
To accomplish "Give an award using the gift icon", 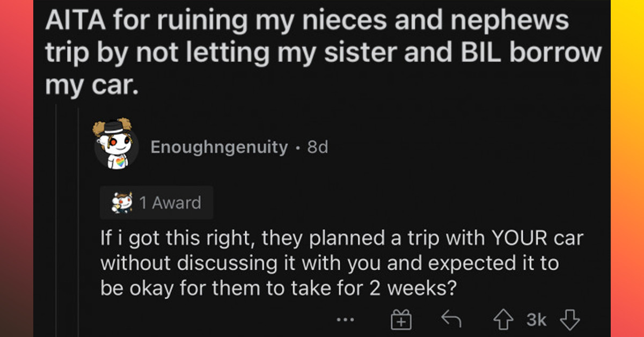I will click(x=401, y=319).
